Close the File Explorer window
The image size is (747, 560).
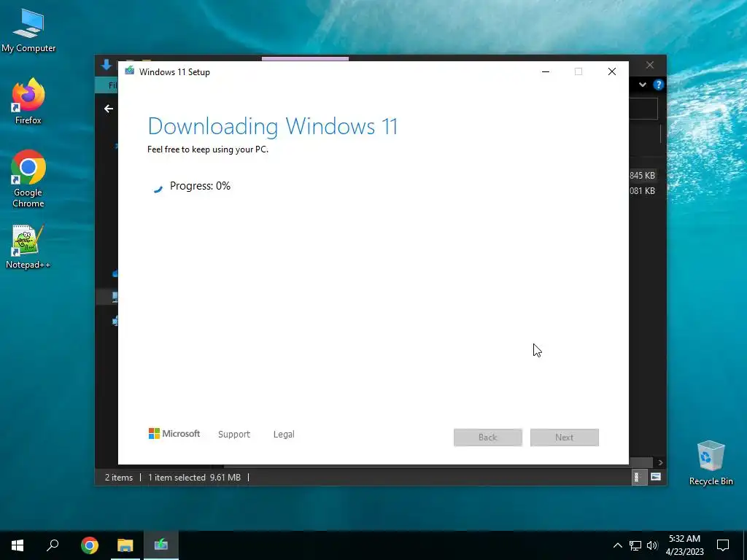(x=650, y=65)
